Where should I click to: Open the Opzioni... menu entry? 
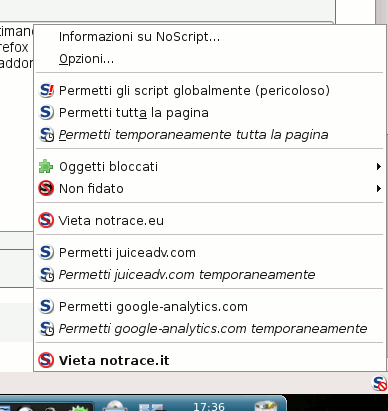[x=209, y=59]
